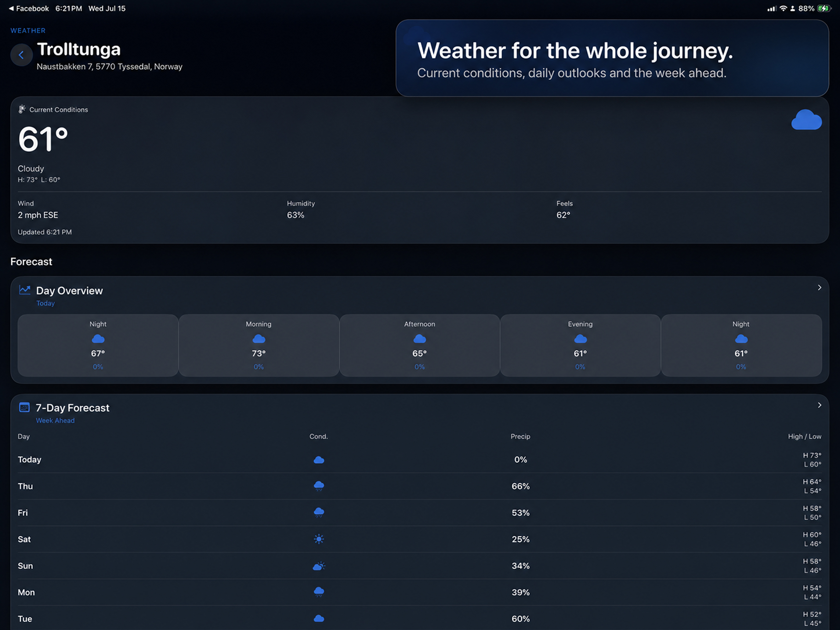
Task: Tap the Wi-Fi icon in status bar
Action: (x=783, y=8)
